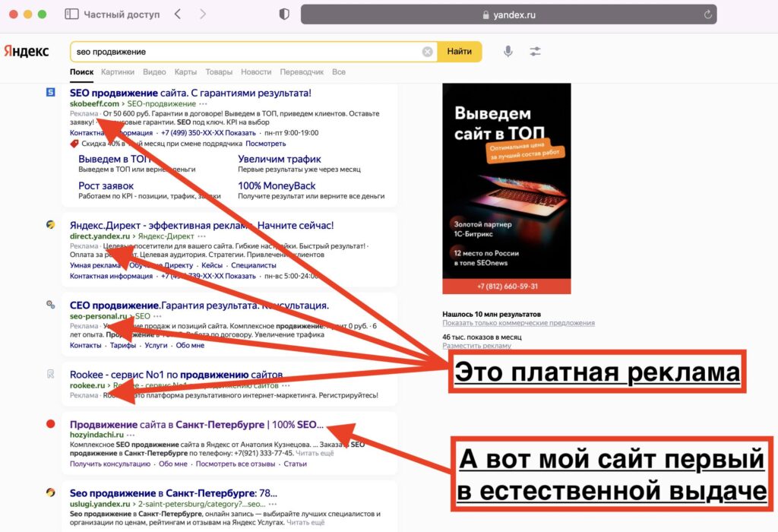The height and width of the screenshot is (532, 778).
Task: Go back with the left chevron
Action: pyautogui.click(x=178, y=14)
